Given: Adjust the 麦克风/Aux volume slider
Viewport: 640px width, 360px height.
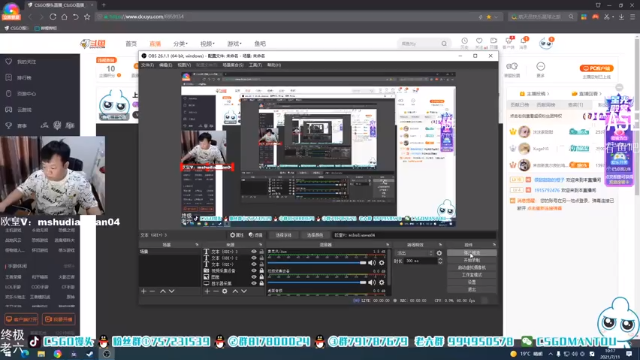Looking at the screenshot, I should point(317,263).
